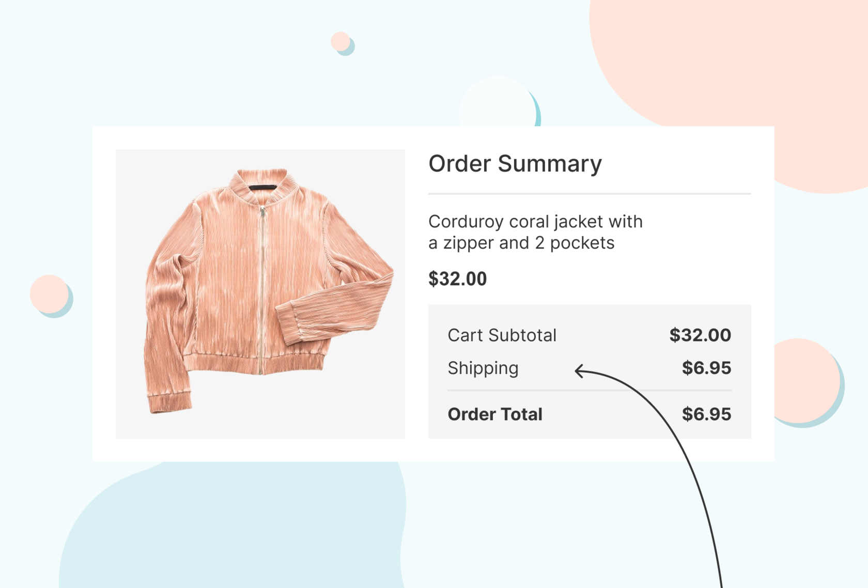Select the corduroy coral jacket description text

click(535, 232)
